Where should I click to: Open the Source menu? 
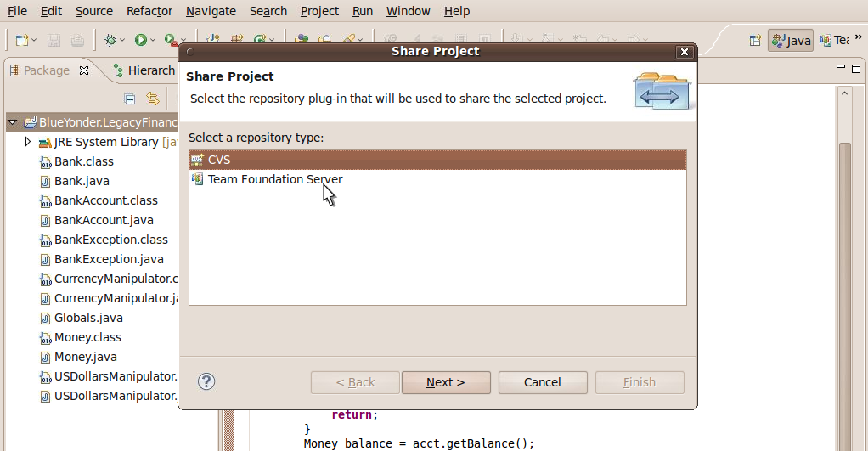[94, 11]
